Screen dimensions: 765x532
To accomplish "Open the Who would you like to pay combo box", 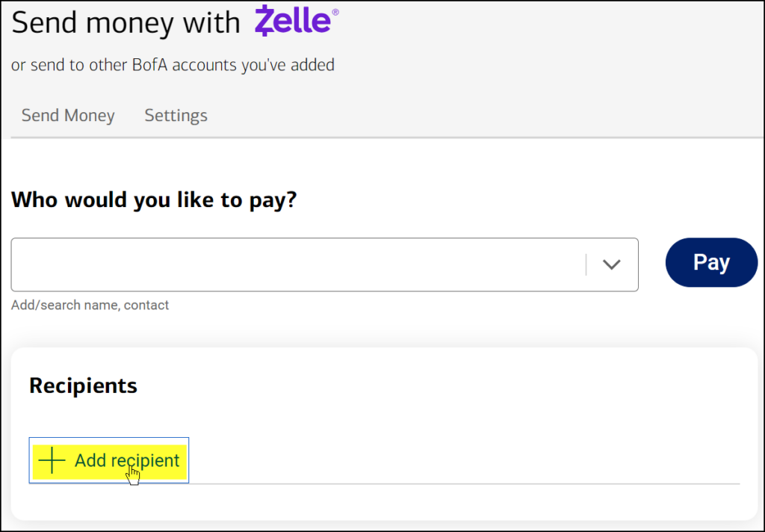I will [324, 265].
